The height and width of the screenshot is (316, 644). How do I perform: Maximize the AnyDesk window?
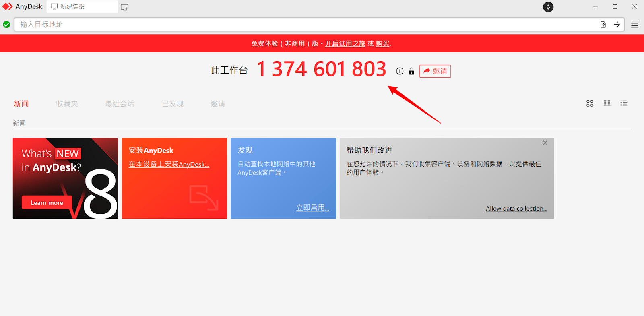(x=615, y=7)
